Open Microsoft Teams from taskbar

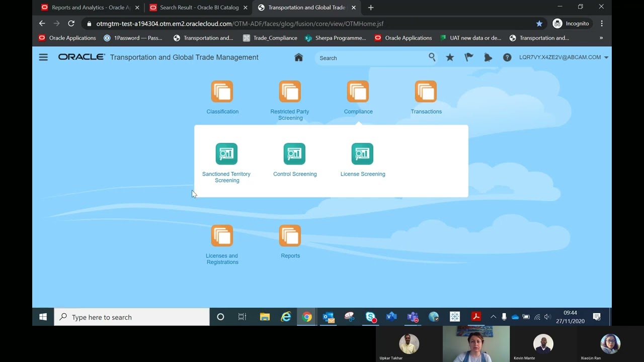point(413,317)
